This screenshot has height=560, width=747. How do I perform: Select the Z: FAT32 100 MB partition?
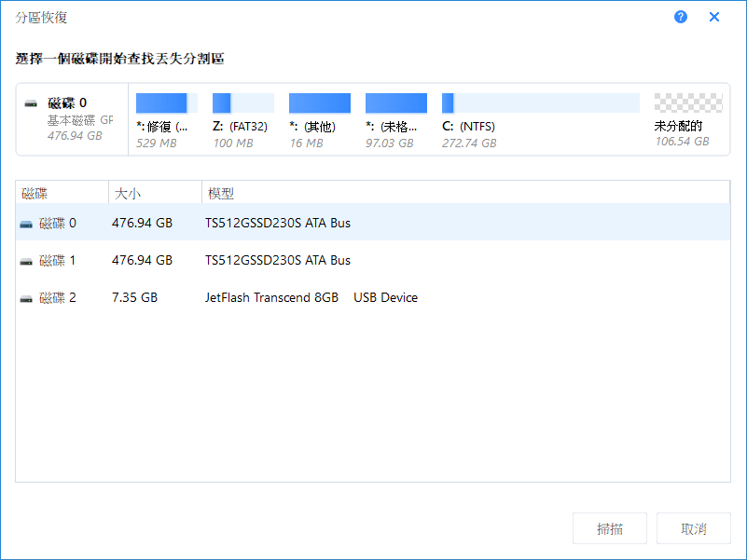(242, 103)
